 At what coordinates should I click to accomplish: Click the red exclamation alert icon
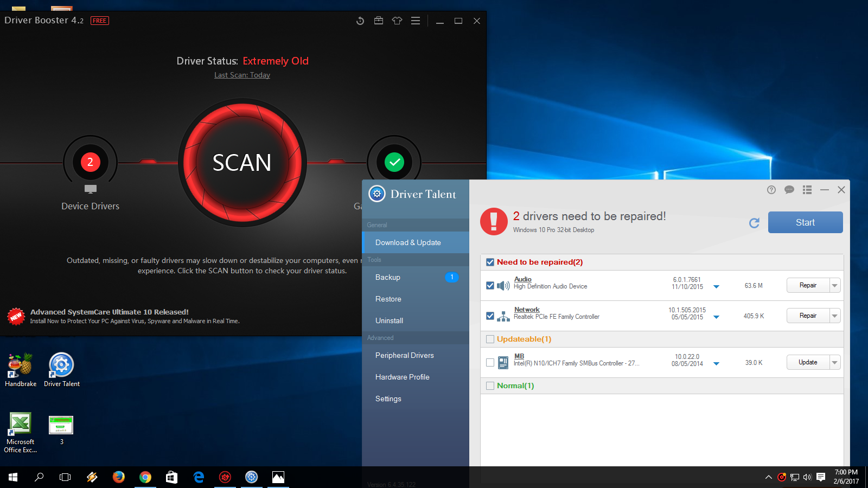click(494, 222)
